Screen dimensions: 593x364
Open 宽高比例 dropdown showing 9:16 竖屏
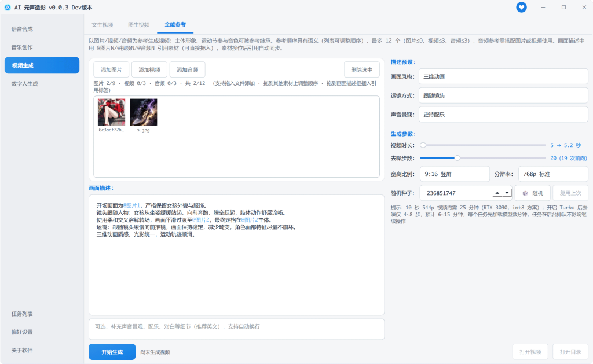pos(454,174)
